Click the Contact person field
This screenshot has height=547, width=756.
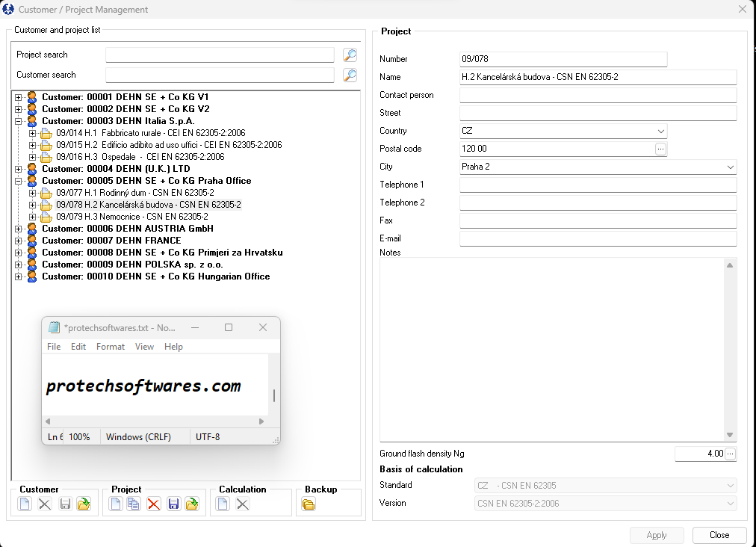598,95
